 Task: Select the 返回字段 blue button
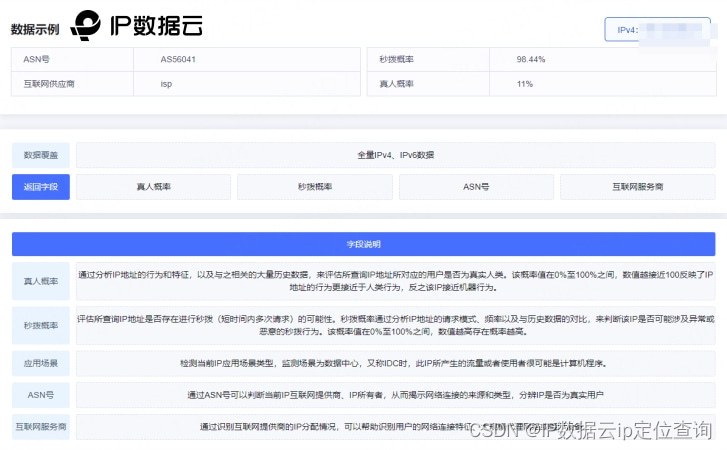click(x=41, y=187)
